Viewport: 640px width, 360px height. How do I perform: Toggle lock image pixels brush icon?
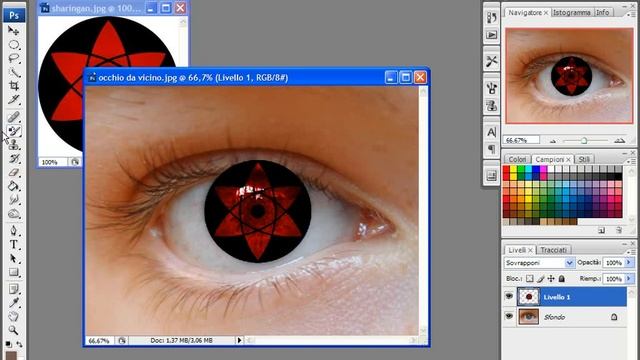pyautogui.click(x=540, y=279)
